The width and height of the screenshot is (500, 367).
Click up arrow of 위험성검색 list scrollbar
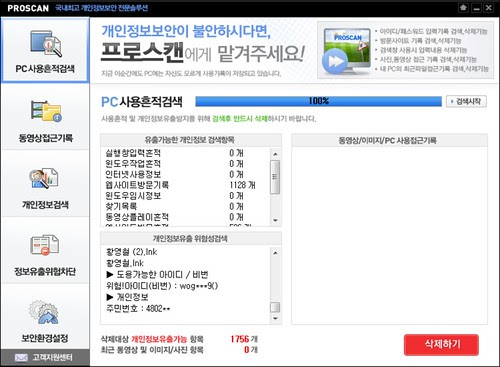tap(275, 253)
